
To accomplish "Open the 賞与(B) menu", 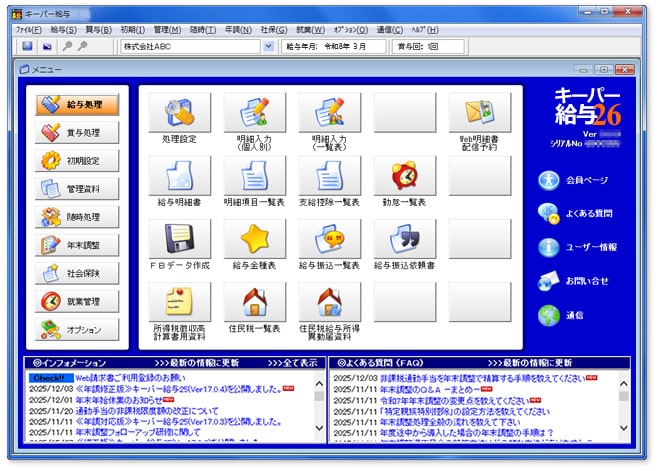I will [x=98, y=30].
